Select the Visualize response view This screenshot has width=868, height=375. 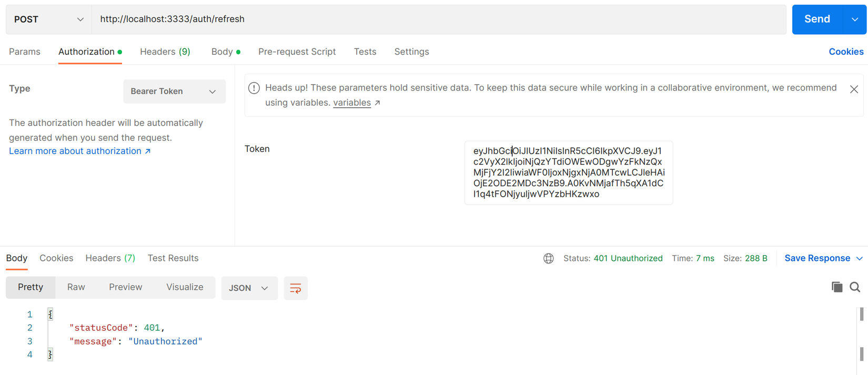point(185,287)
